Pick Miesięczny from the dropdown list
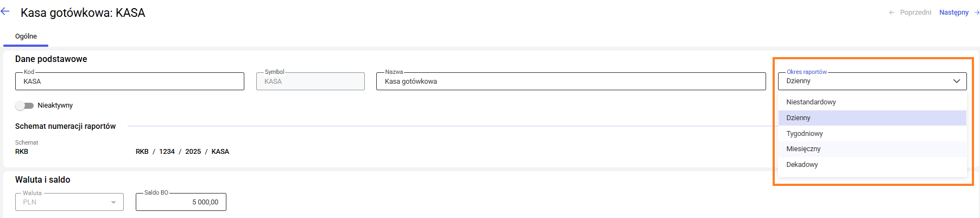Image resolution: width=980 pixels, height=218 pixels. [803, 149]
